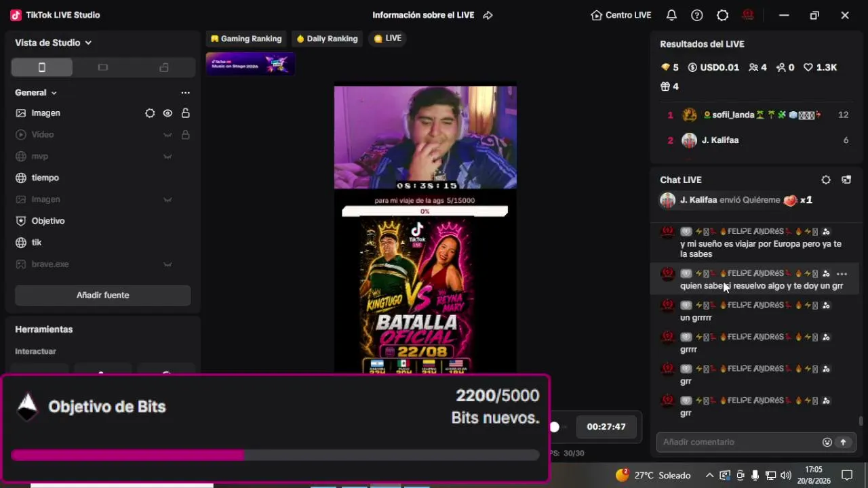This screenshot has width=868, height=488.
Task: Select the webcam feed in the preview
Action: (x=425, y=138)
